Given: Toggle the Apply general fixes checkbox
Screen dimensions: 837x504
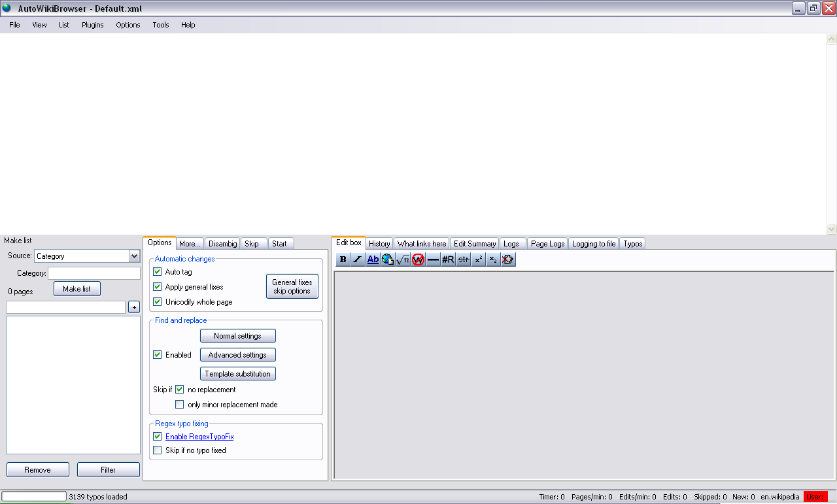Looking at the screenshot, I should click(x=157, y=286).
